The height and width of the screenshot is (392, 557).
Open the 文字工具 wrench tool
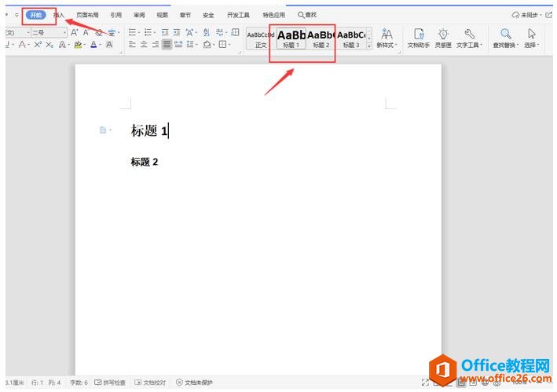pos(469,38)
